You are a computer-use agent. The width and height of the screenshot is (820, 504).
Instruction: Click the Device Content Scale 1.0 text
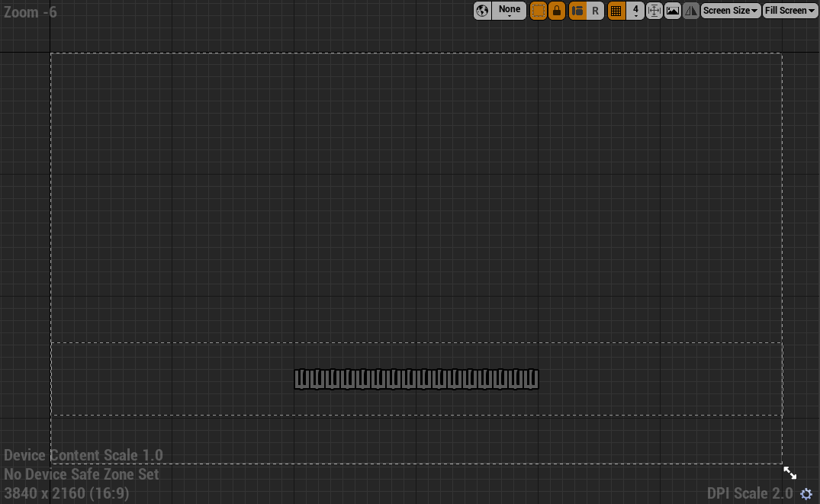83,455
